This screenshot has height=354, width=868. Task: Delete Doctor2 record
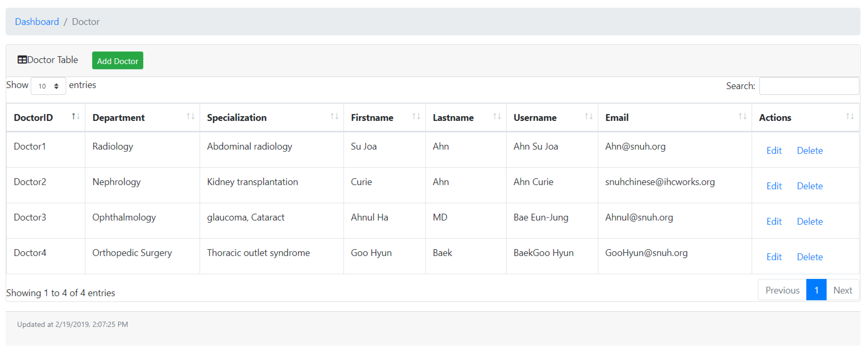tap(810, 186)
